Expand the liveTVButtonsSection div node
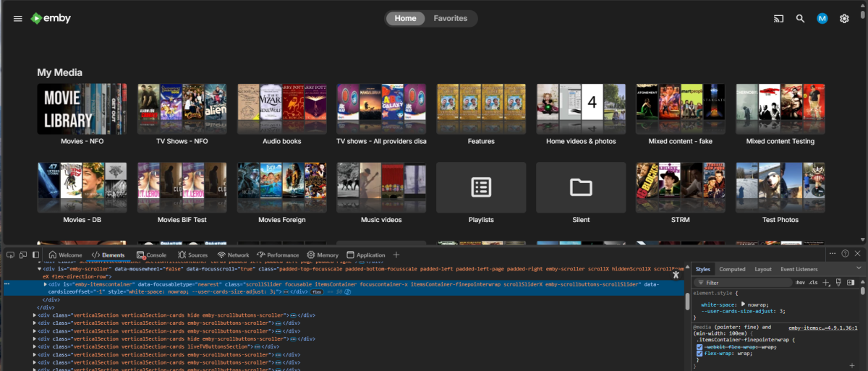 click(x=34, y=347)
